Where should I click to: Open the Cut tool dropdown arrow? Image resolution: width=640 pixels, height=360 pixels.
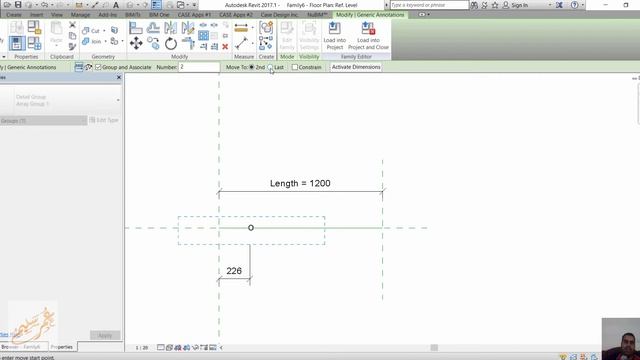[x=104, y=31]
